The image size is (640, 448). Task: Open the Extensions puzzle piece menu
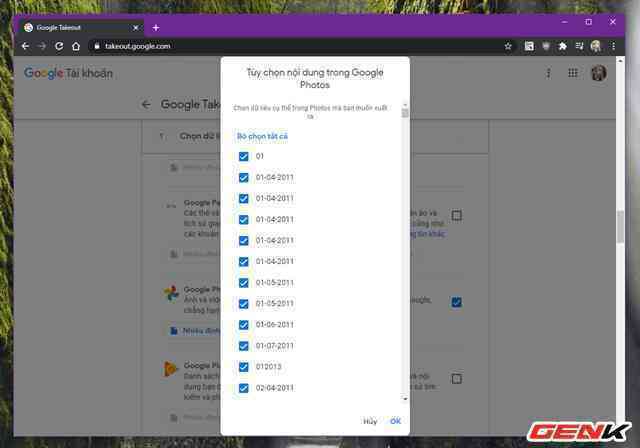(x=563, y=46)
